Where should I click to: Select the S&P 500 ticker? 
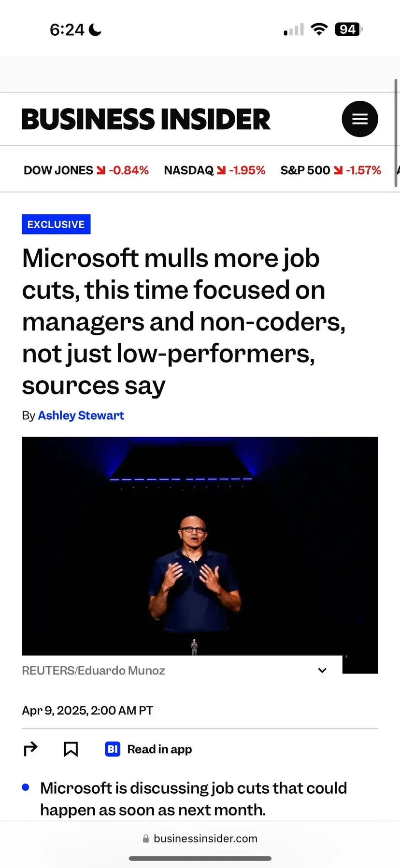(x=330, y=170)
